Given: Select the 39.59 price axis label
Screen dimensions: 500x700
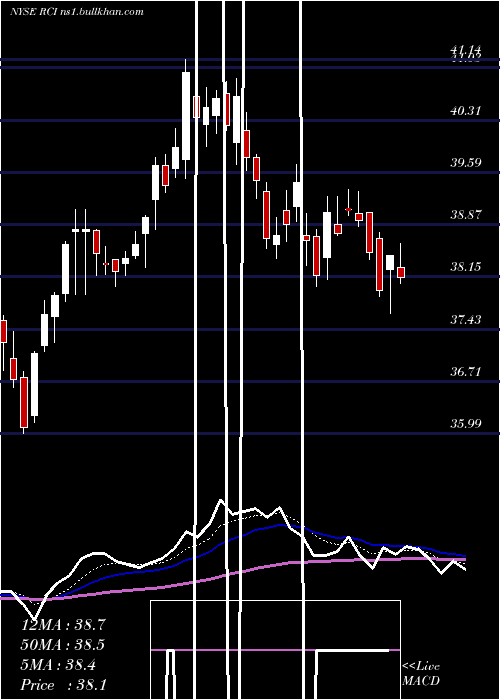Looking at the screenshot, I should (466, 162).
